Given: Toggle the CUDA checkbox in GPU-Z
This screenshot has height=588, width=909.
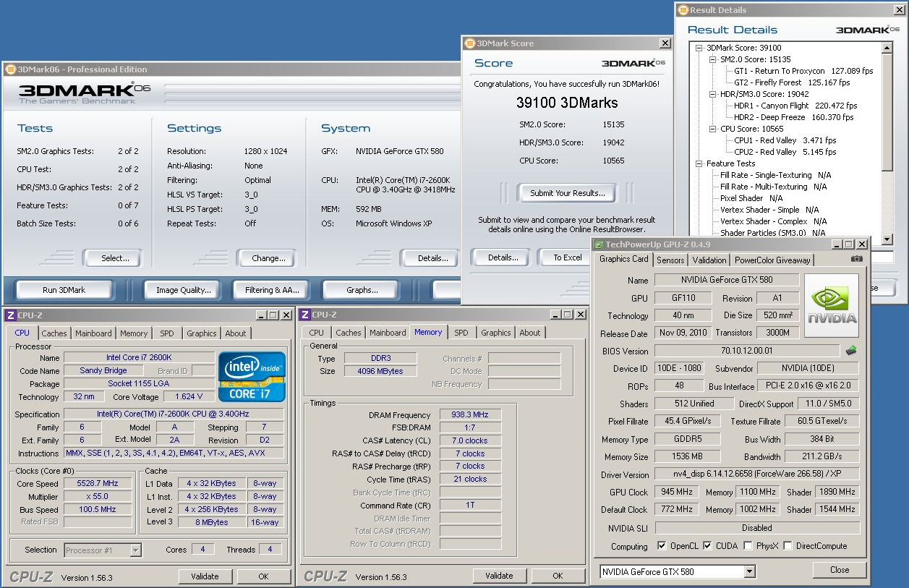Looking at the screenshot, I should (x=707, y=546).
